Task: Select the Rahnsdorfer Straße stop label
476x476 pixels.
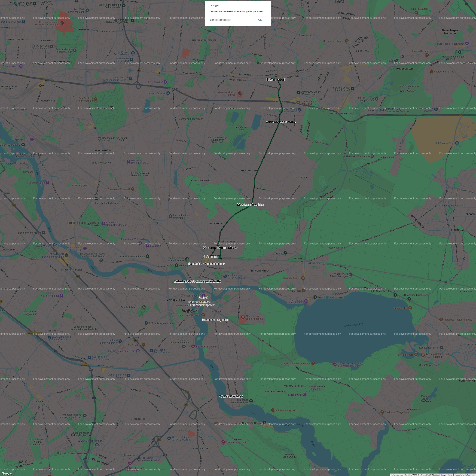Action: coord(280,122)
